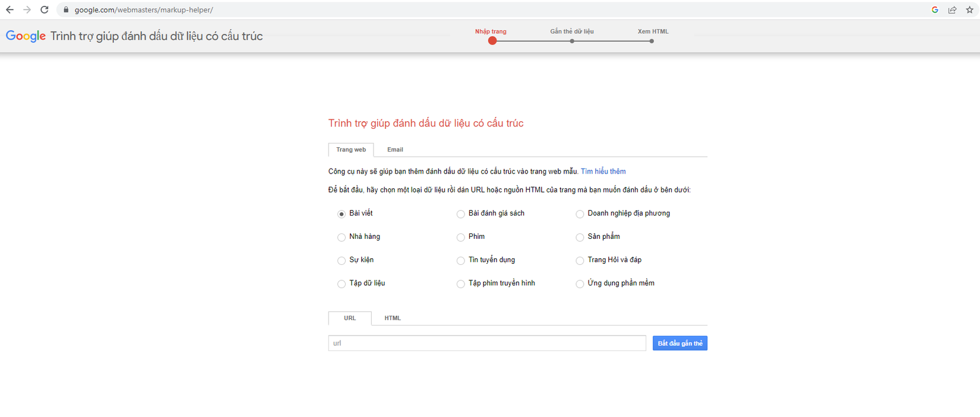Click the lock icon in the address bar

pos(66,10)
